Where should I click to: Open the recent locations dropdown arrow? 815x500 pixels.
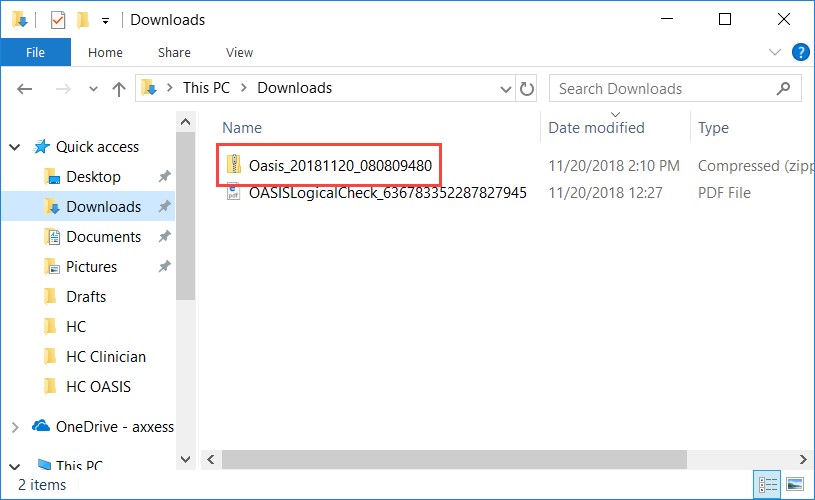94,89
